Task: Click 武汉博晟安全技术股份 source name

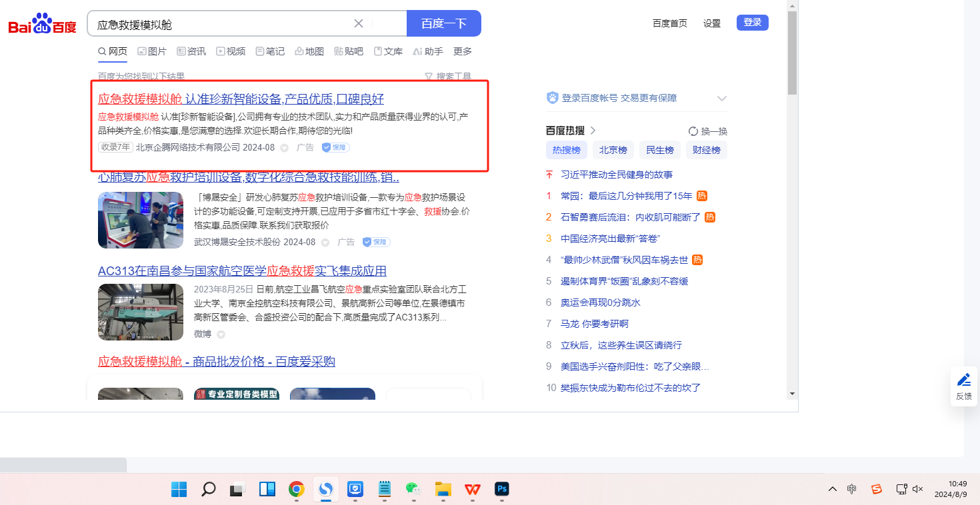Action: point(237,242)
